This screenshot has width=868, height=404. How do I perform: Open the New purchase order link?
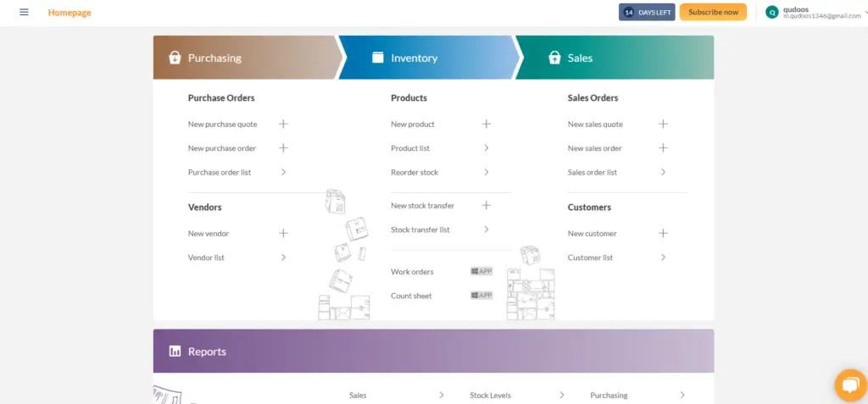click(x=222, y=148)
